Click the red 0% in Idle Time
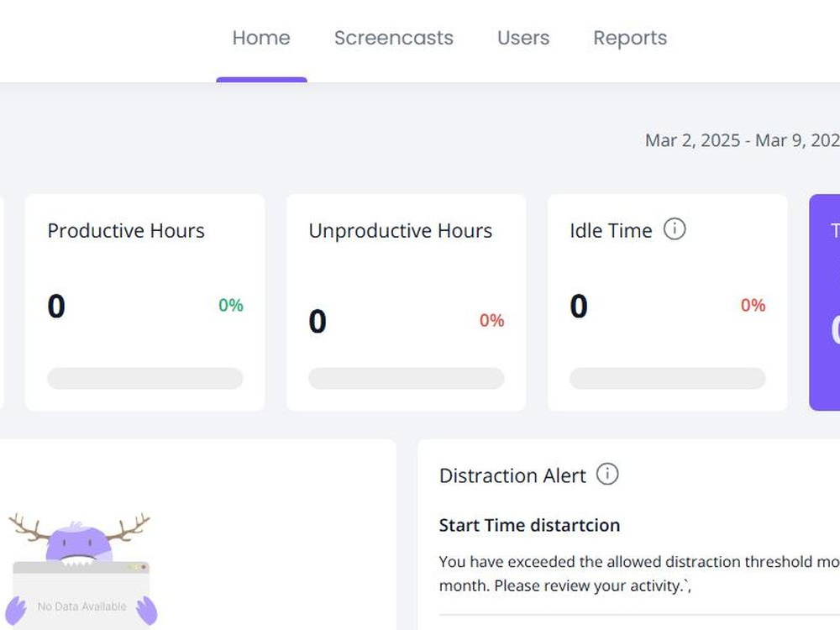 753,305
